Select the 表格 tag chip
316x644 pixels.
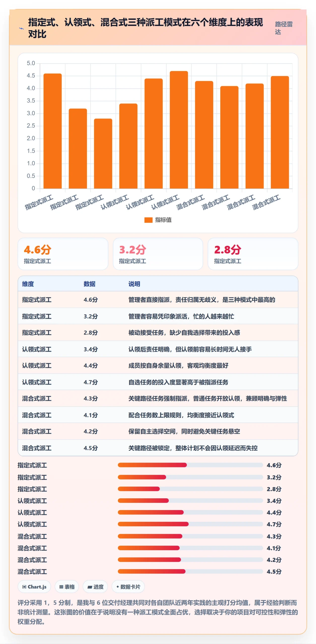click(x=67, y=587)
